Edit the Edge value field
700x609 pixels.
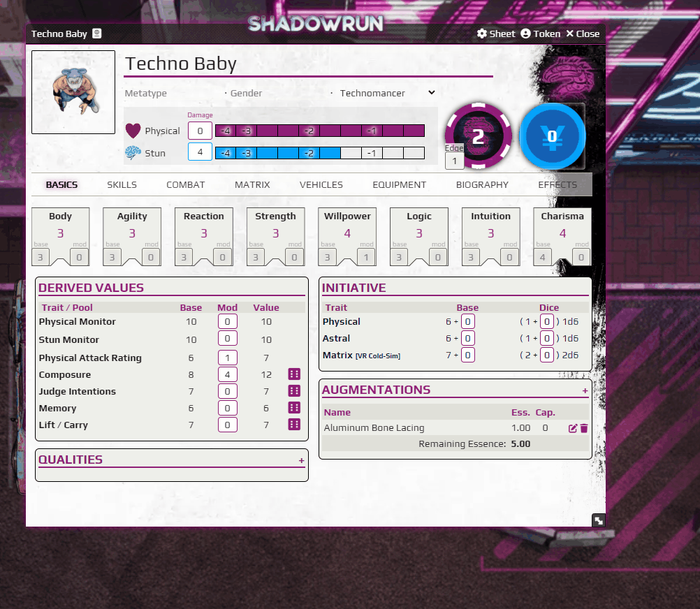(x=455, y=161)
